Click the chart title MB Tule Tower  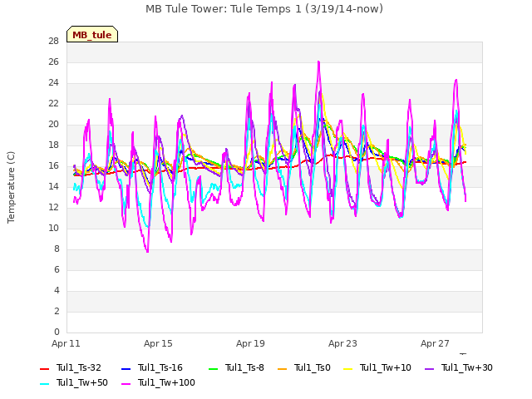pyautogui.click(x=264, y=9)
